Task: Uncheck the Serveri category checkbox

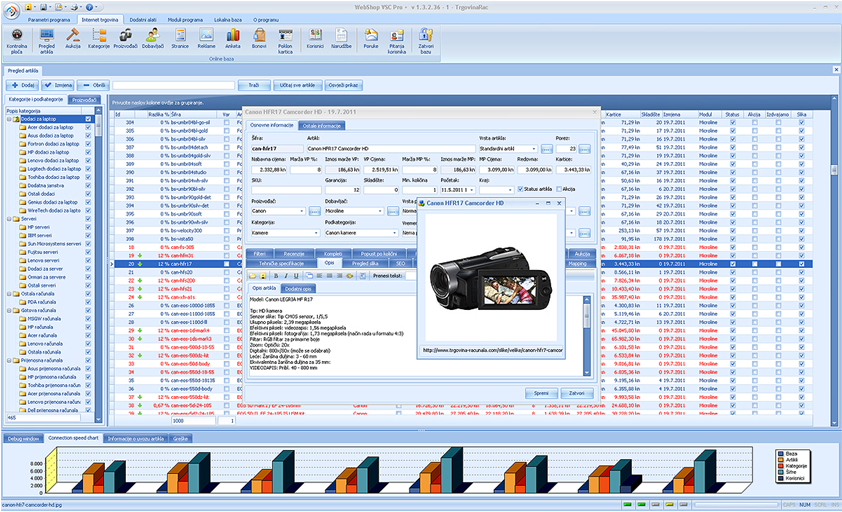Action: pyautogui.click(x=88, y=219)
